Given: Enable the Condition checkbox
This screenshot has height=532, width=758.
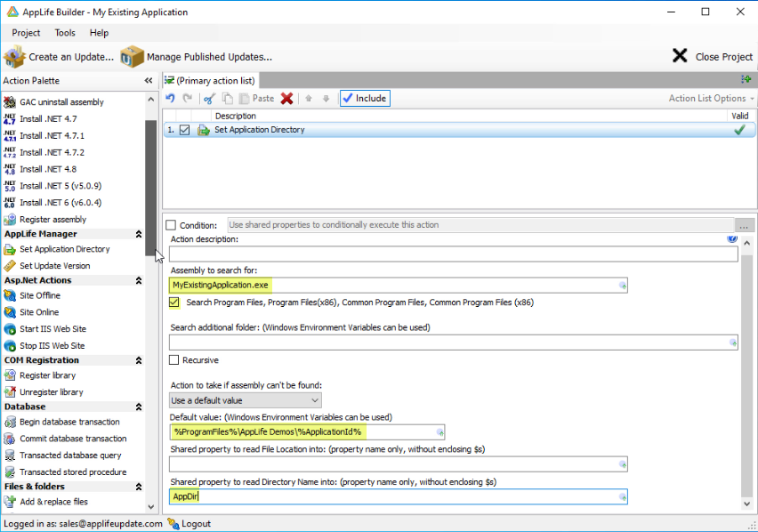Looking at the screenshot, I should click(171, 225).
